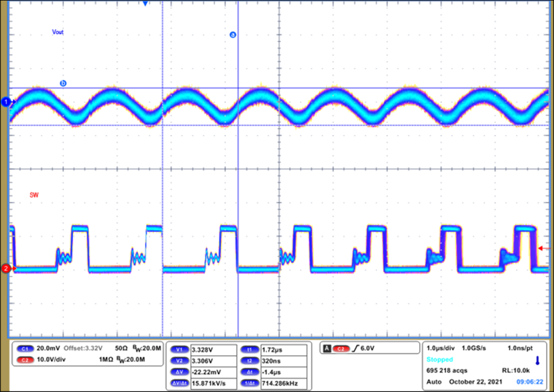The height and width of the screenshot is (392, 554).
Task: Open the vertical cursor a label
Action: coord(233,35)
